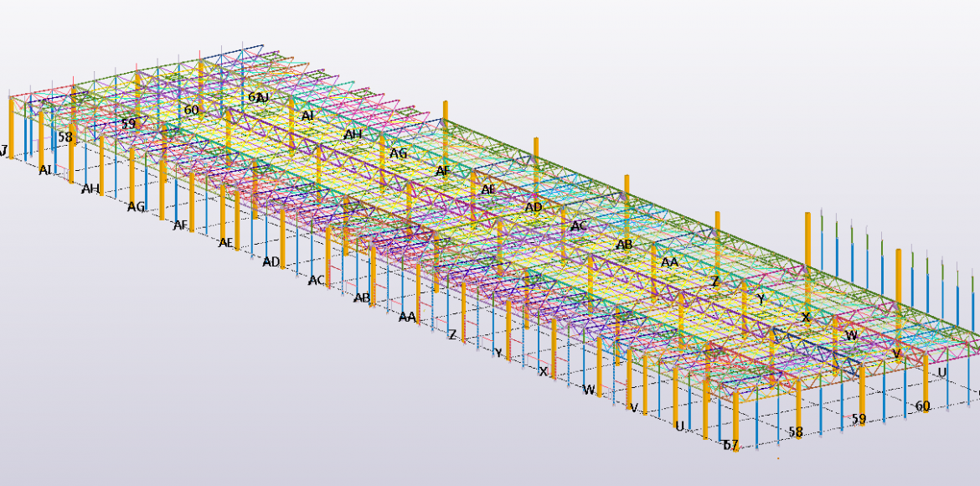Image resolution: width=980 pixels, height=486 pixels.
Task: Click ground-level grid label X on the front edge
Action: click(x=544, y=371)
